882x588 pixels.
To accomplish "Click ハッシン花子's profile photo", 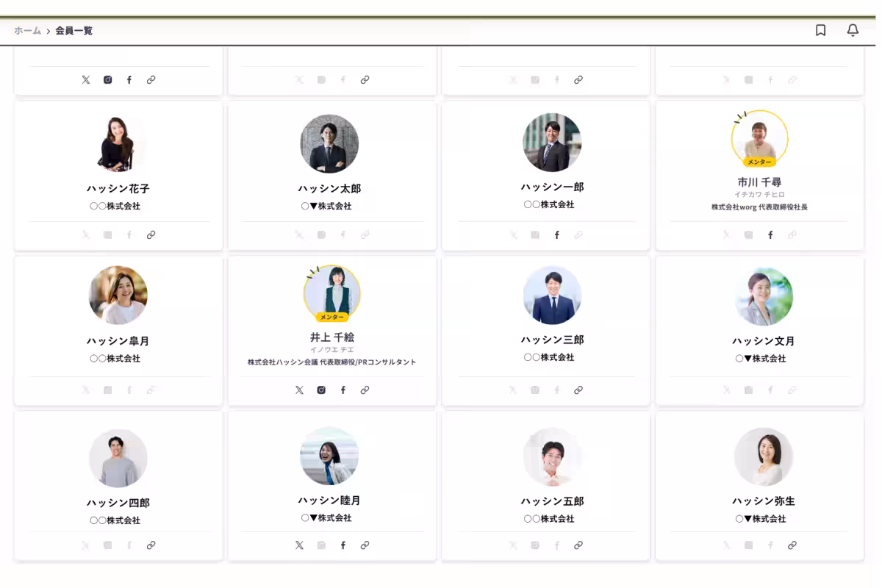I will [118, 143].
